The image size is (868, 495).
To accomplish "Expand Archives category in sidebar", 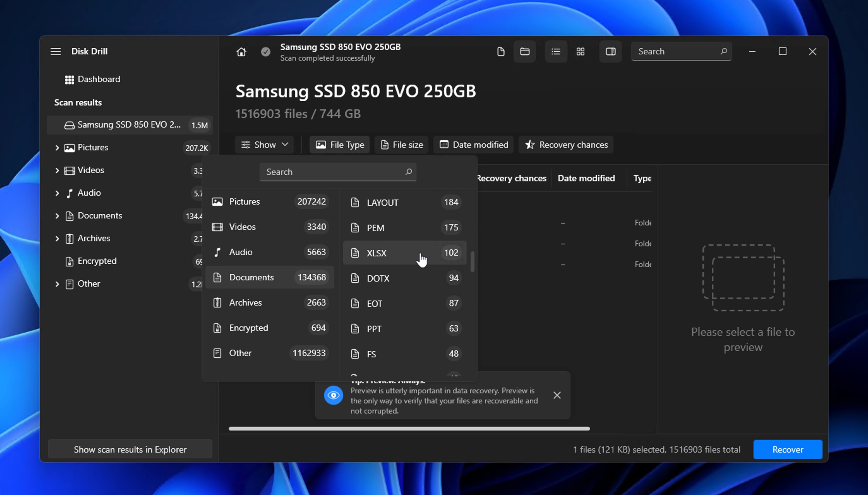I will (57, 239).
